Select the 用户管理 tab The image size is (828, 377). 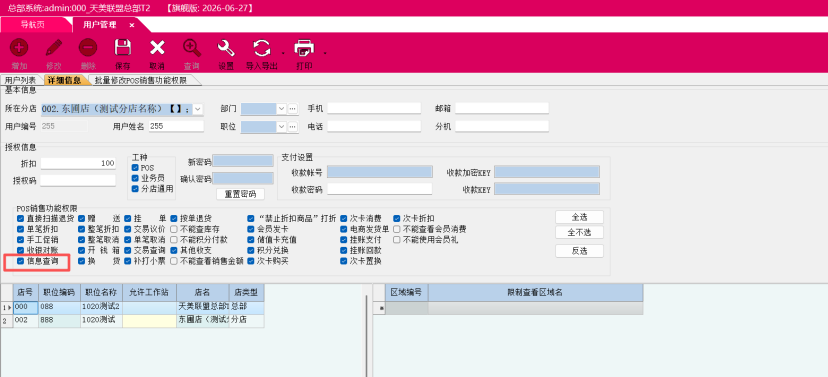pyautogui.click(x=99, y=25)
